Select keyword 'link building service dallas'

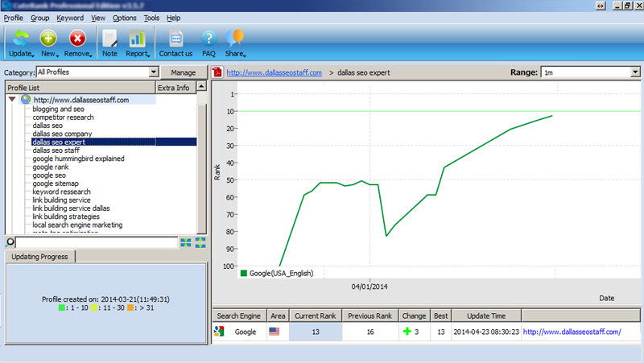71,208
